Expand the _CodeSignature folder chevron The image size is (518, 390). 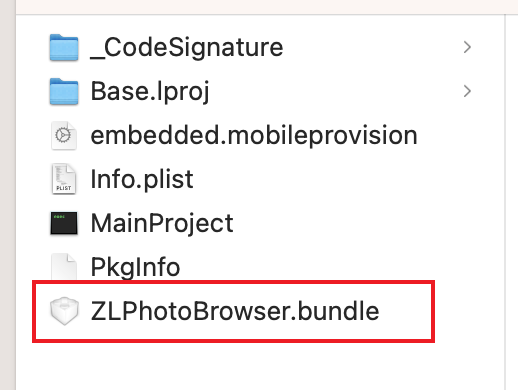(467, 47)
